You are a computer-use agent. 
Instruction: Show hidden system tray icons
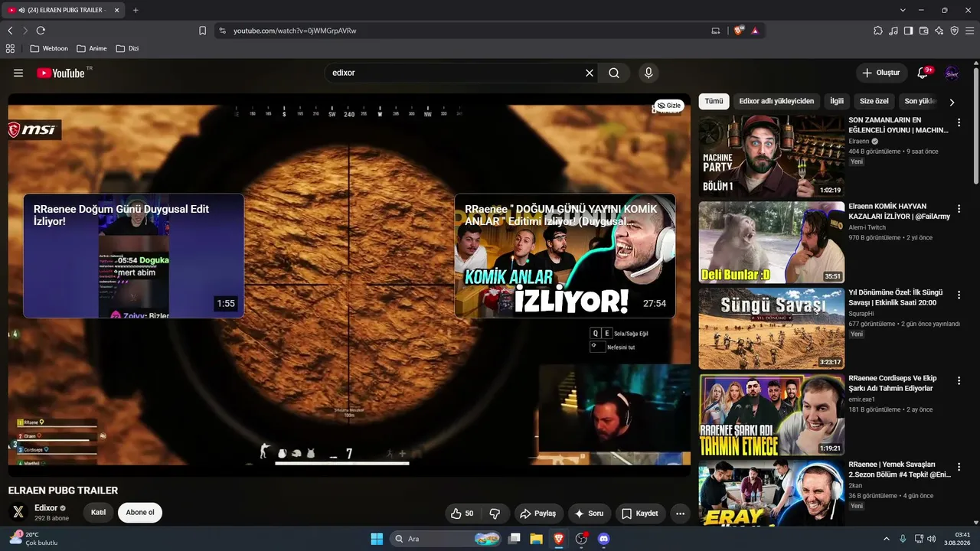click(x=887, y=539)
